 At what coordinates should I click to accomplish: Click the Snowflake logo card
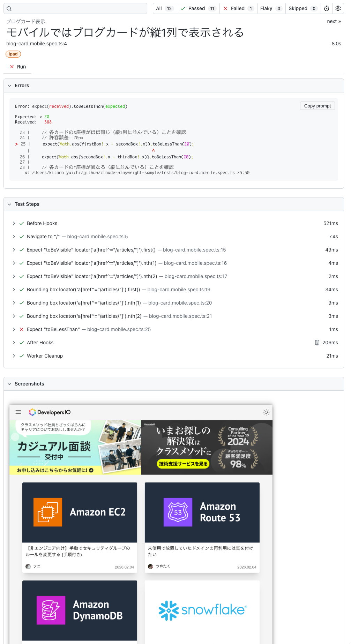pos(202,611)
